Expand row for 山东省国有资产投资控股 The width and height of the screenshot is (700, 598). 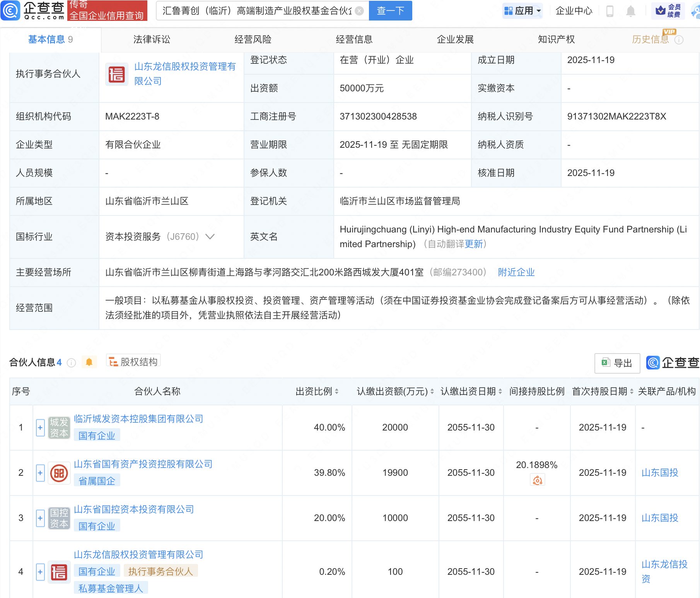coord(40,473)
